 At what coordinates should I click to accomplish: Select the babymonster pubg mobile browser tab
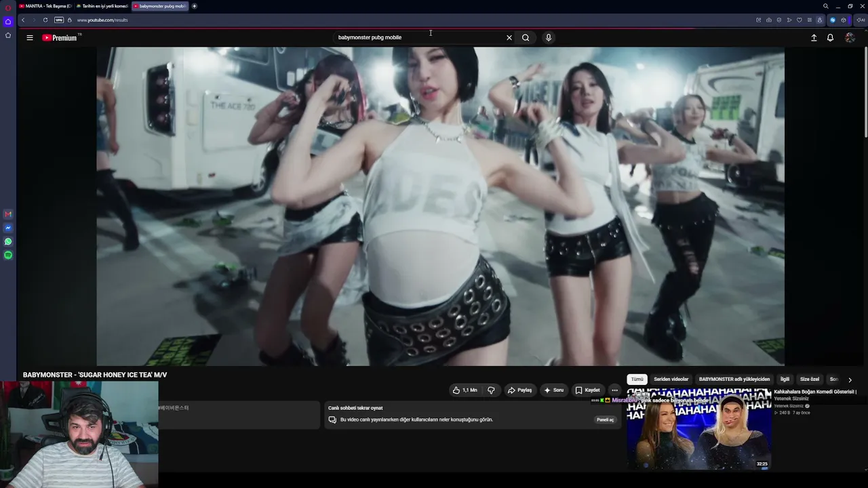point(159,6)
